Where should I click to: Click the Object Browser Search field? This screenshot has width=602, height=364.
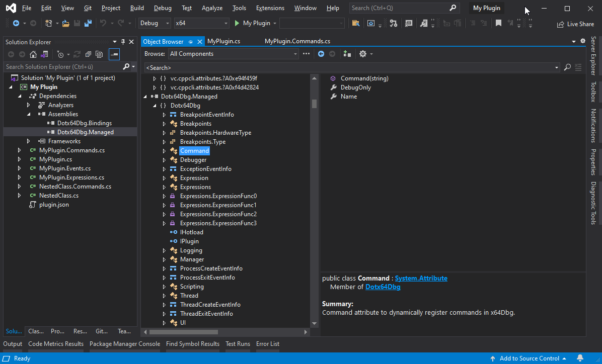349,67
